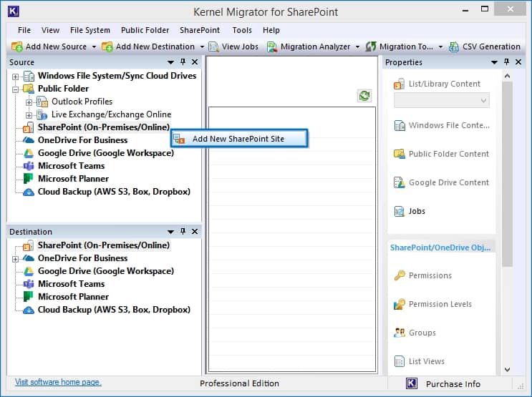
Task: Open the File menu
Action: 24,30
